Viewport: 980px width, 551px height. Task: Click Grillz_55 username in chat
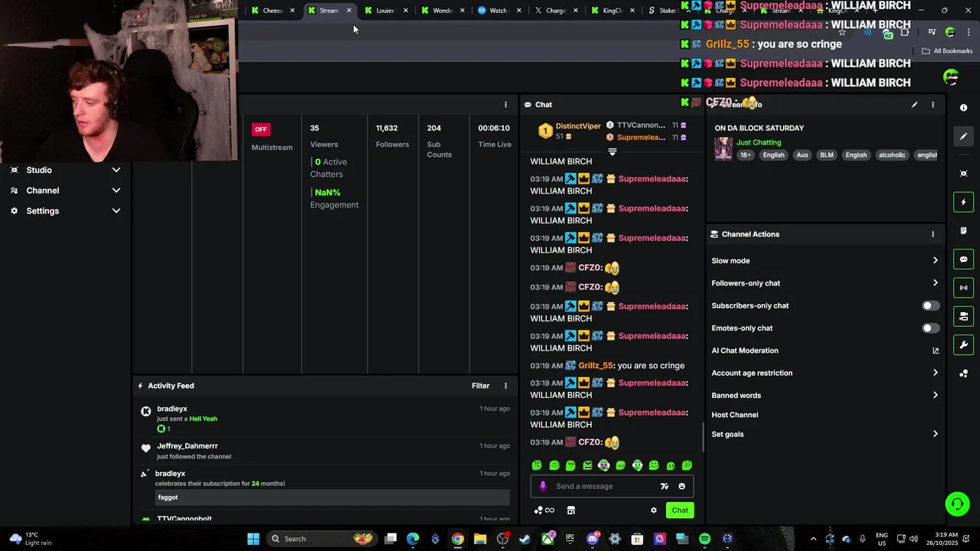coord(596,366)
